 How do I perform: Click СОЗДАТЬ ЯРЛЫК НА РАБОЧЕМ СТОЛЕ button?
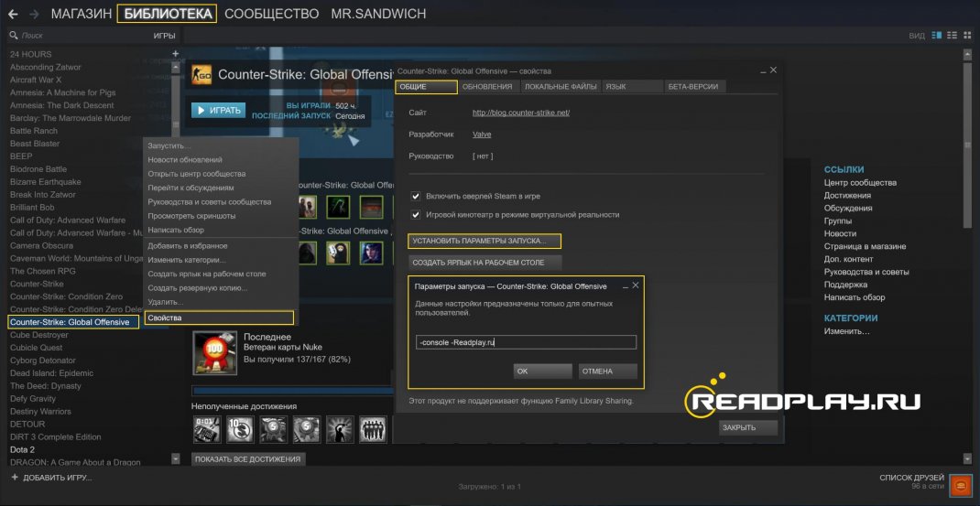tap(485, 263)
